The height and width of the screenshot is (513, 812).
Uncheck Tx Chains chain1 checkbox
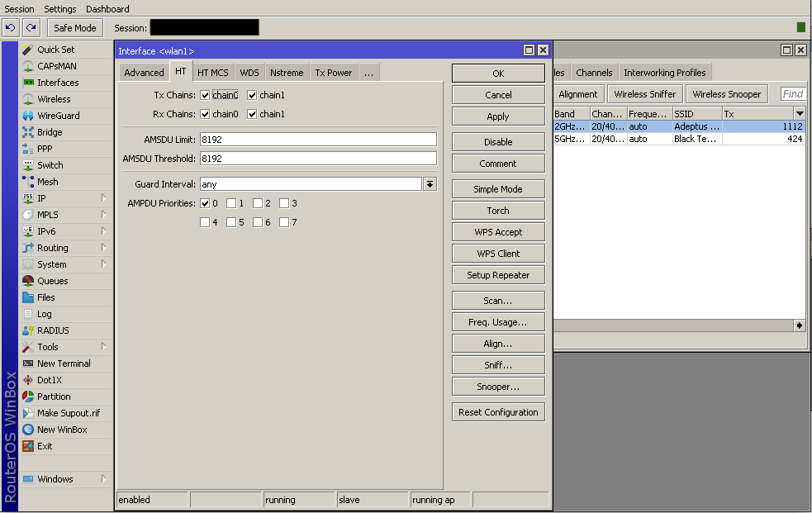[253, 96]
